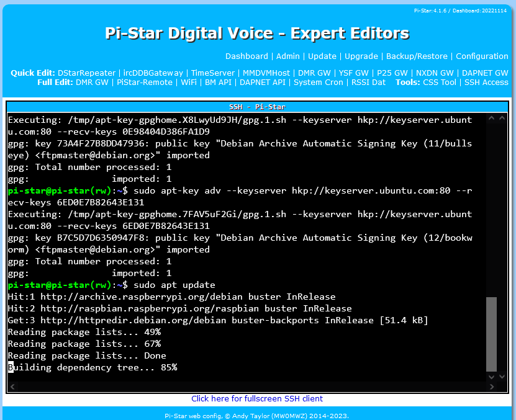Open Full Edit DMR GW
The height and width of the screenshot is (420, 516).
92,83
